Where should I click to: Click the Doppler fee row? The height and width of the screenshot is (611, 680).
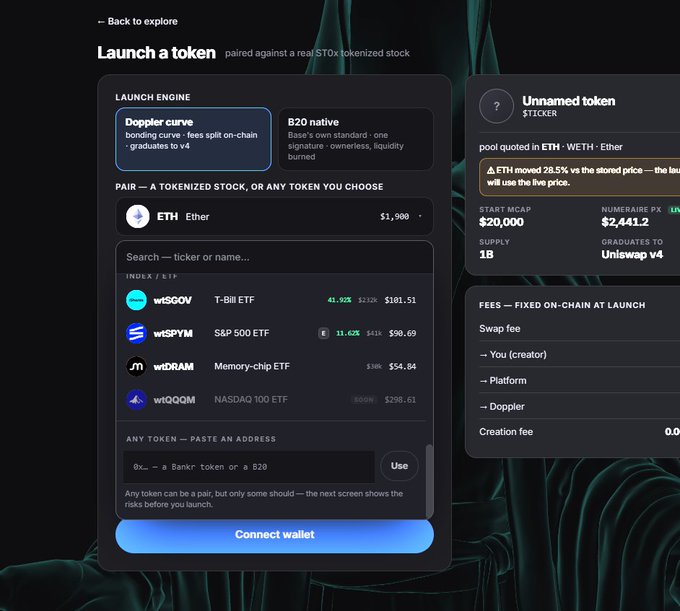tap(579, 406)
